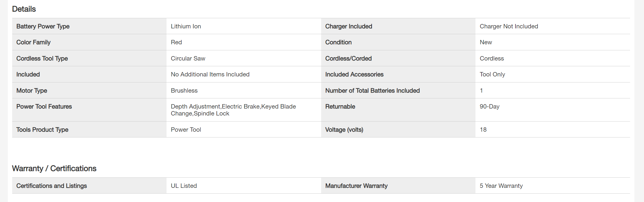
Task: Click the 5 Year Warranty value
Action: pyautogui.click(x=501, y=186)
